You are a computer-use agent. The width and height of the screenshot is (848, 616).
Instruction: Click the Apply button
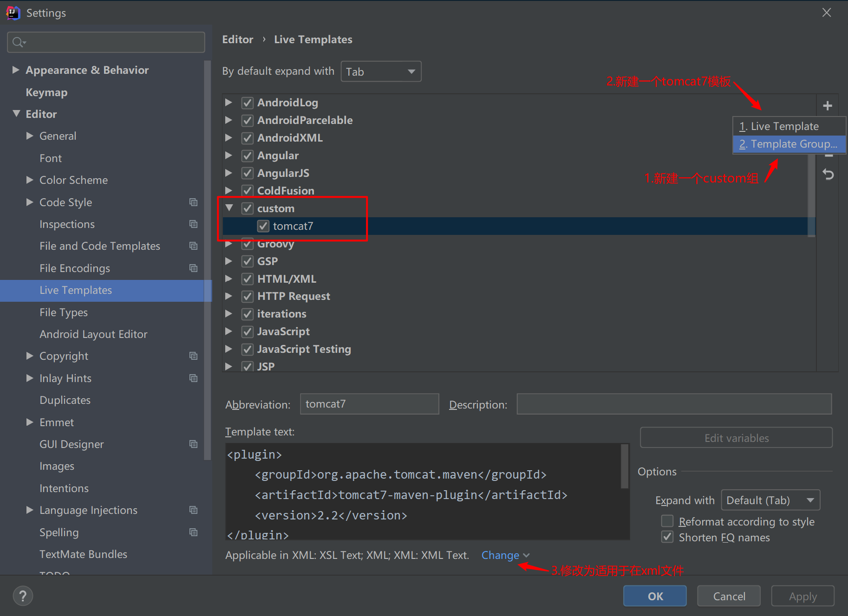[802, 596]
